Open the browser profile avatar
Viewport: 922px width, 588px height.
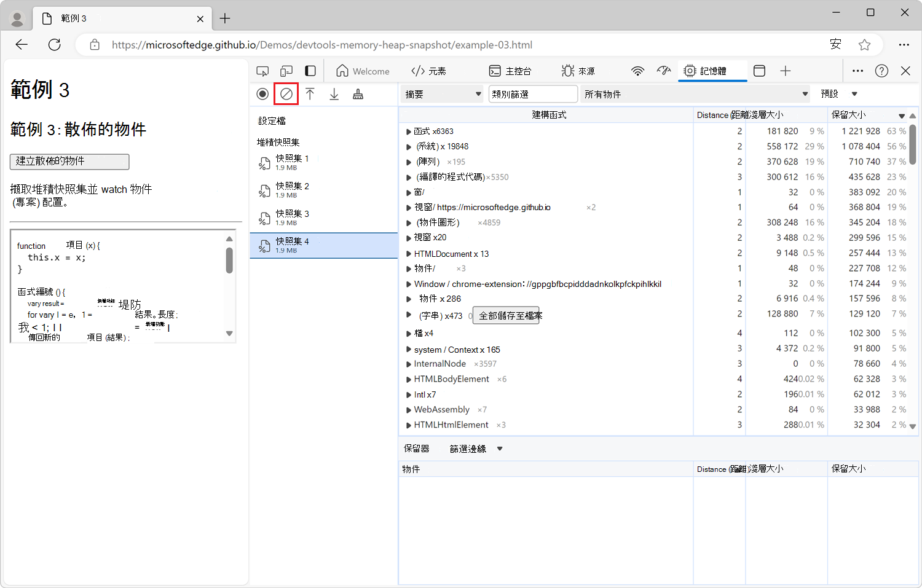point(17,19)
